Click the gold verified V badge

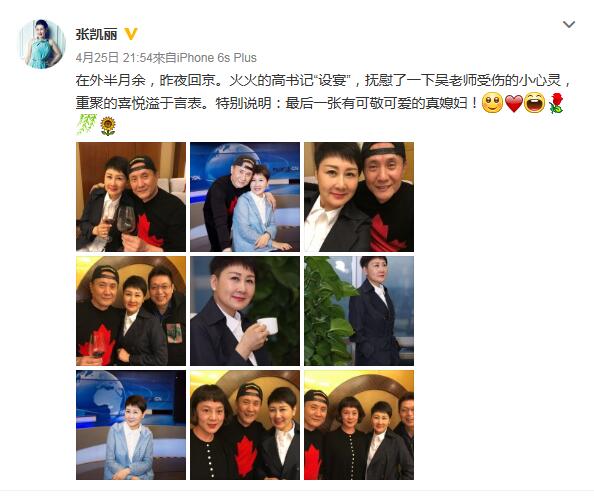[131, 34]
